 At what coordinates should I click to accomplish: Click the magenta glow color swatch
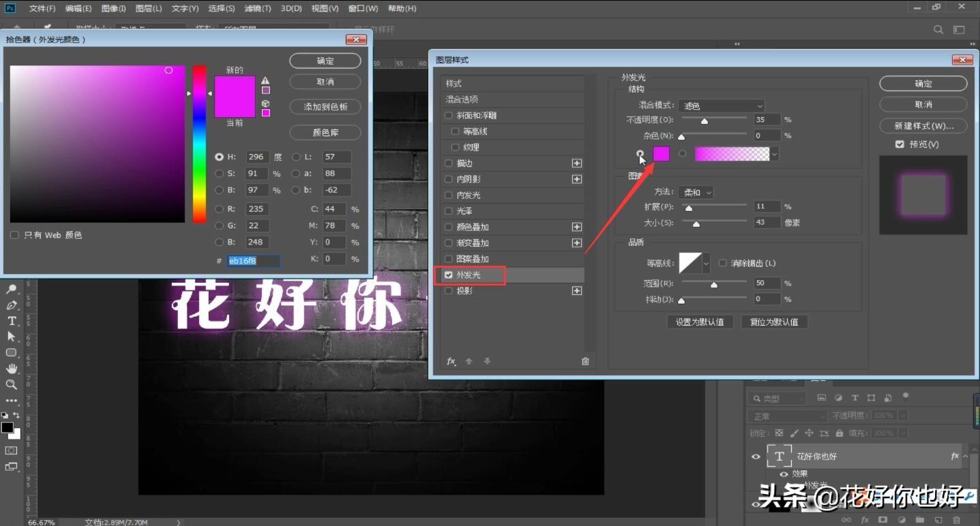coord(662,154)
